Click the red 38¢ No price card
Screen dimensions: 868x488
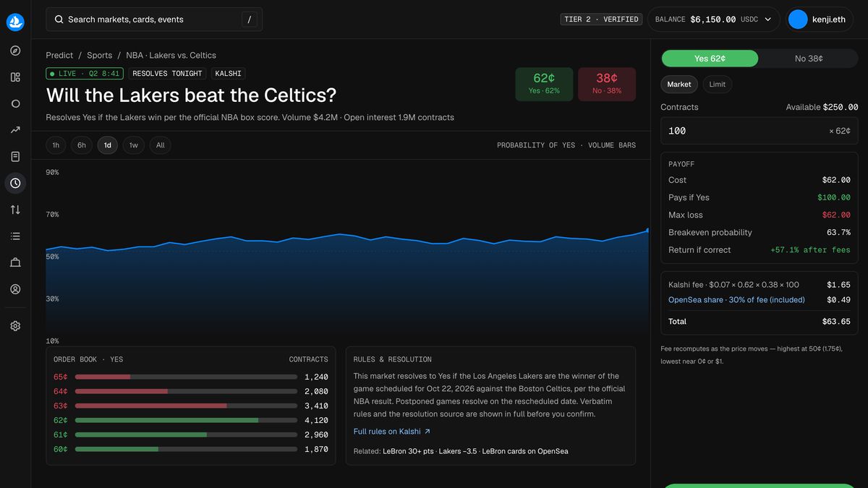click(607, 84)
